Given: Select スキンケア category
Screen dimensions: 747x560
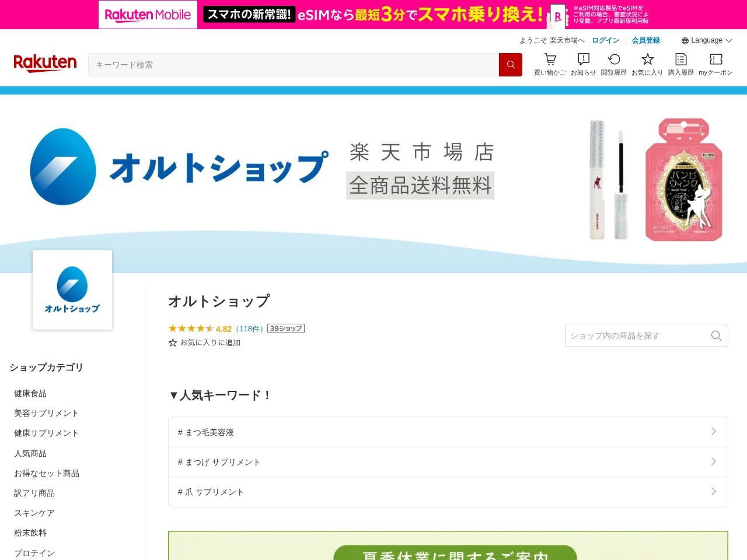Looking at the screenshot, I should [x=34, y=513].
